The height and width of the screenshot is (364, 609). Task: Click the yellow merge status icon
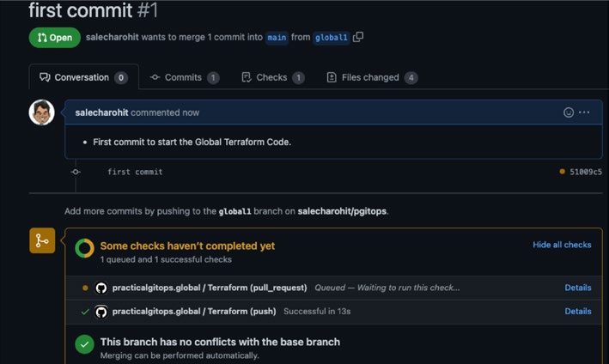point(42,240)
